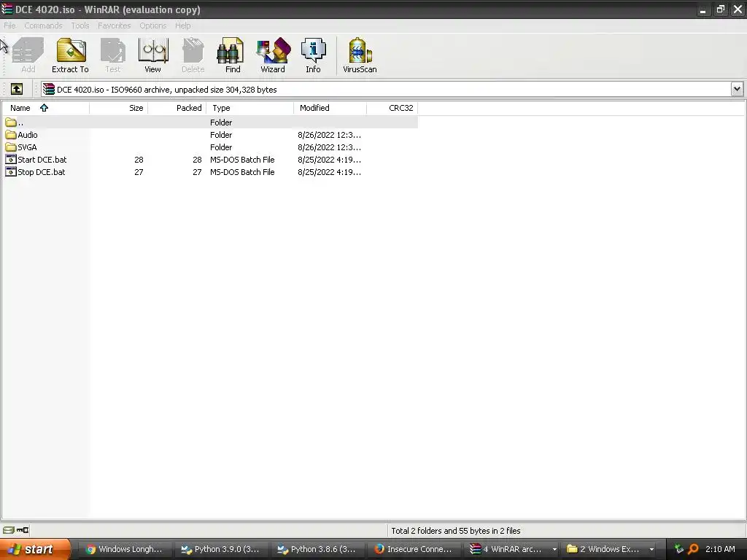Go up one level with arrow button
The width and height of the screenshot is (747, 560).
(17, 89)
